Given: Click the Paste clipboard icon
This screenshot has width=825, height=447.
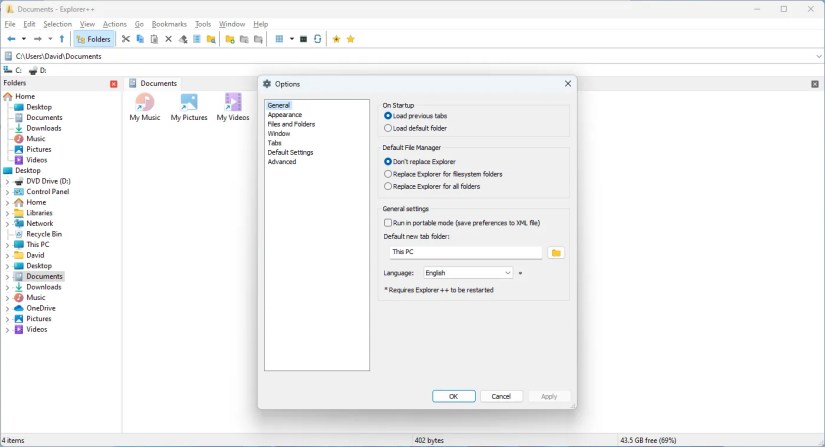Looking at the screenshot, I should tap(154, 39).
